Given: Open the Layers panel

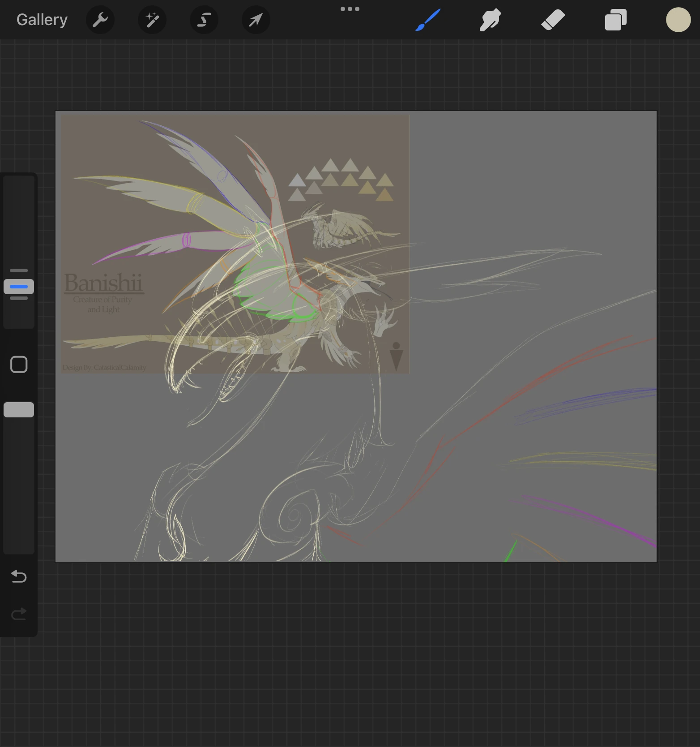Looking at the screenshot, I should click(x=615, y=20).
